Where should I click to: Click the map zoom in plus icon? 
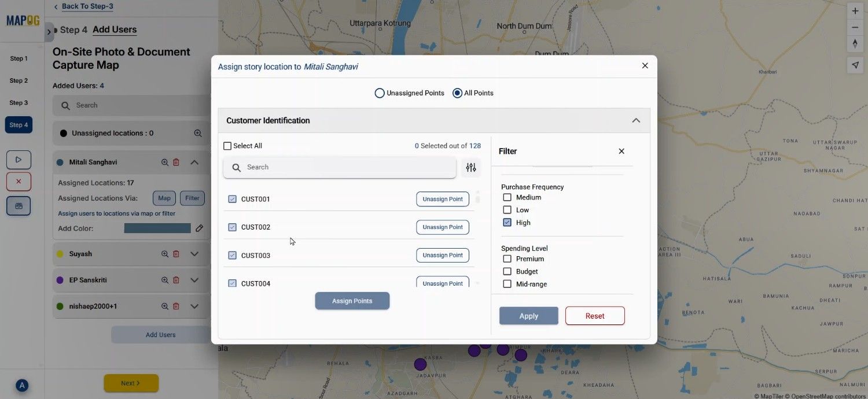pyautogui.click(x=855, y=11)
